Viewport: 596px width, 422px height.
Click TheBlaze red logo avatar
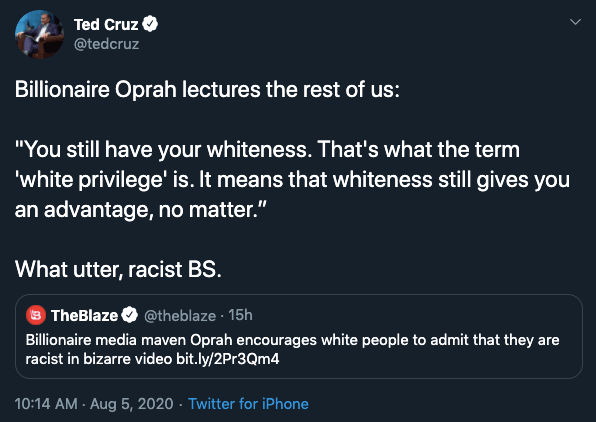36,315
